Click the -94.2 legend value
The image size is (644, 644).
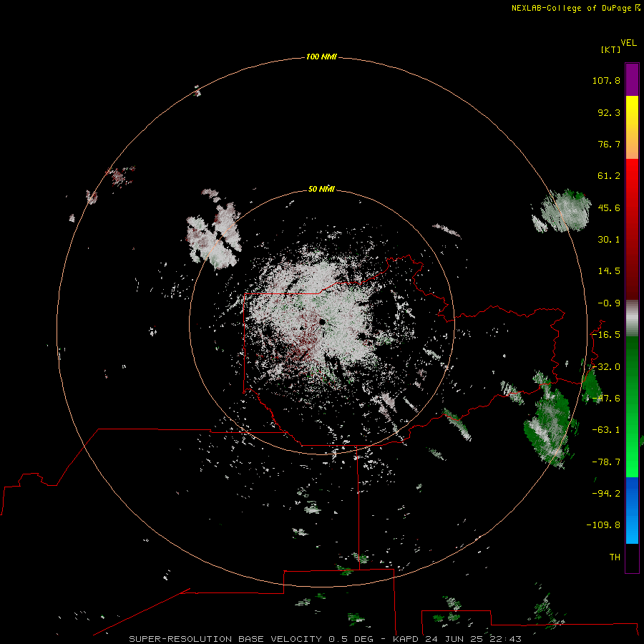coord(606,494)
